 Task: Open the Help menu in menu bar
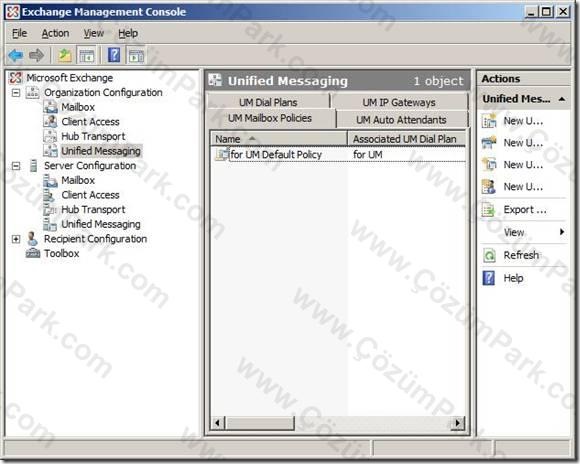coord(128,33)
